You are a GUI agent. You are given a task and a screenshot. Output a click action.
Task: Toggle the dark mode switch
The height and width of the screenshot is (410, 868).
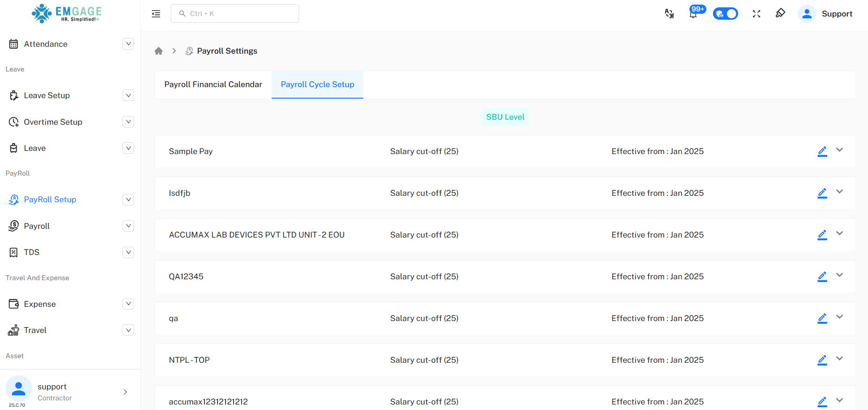pyautogui.click(x=725, y=14)
